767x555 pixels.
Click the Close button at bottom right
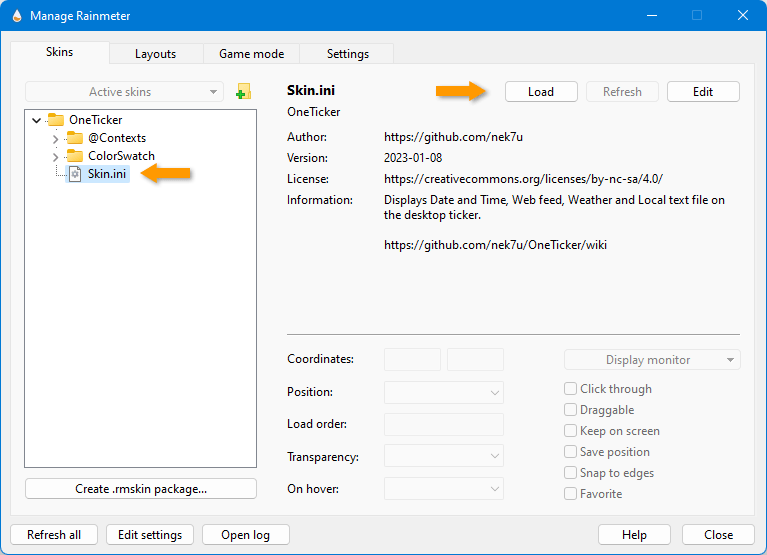(x=718, y=534)
